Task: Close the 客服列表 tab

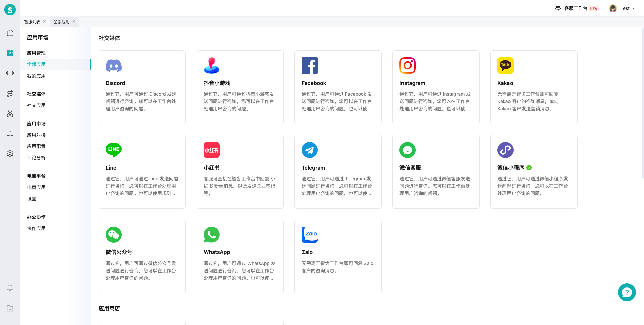Action: pos(44,21)
